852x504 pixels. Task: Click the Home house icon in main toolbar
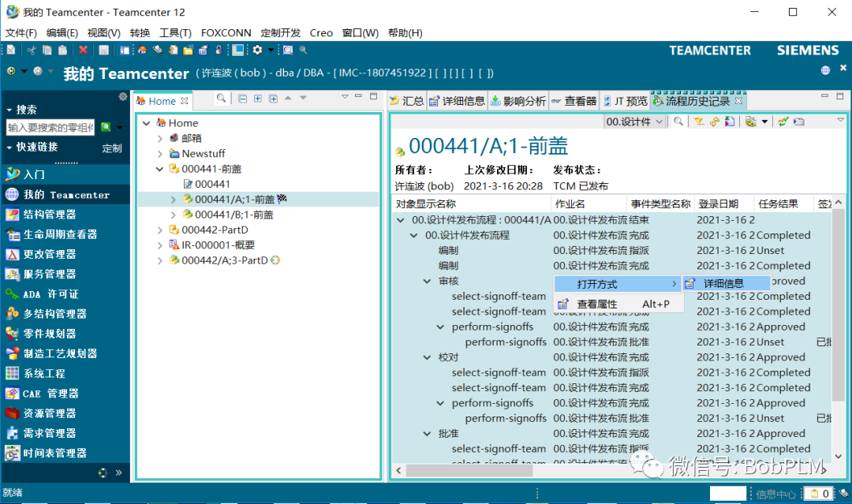[142, 50]
